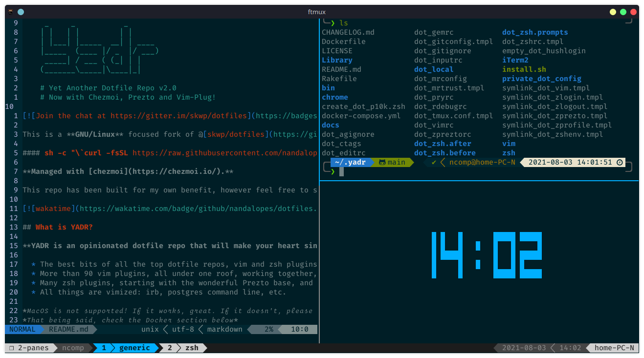644x358 pixels.
Task: Click dot_tmux.conf.tmpl file name
Action: click(x=454, y=116)
